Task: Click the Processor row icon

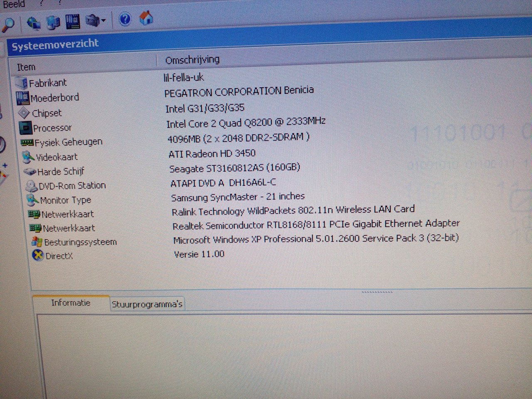Action: pyautogui.click(x=26, y=128)
